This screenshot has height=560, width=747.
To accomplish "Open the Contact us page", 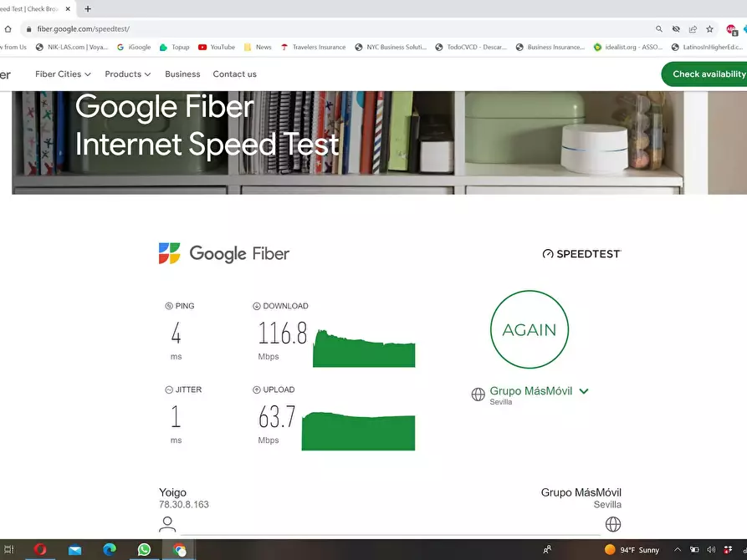I will tap(234, 74).
